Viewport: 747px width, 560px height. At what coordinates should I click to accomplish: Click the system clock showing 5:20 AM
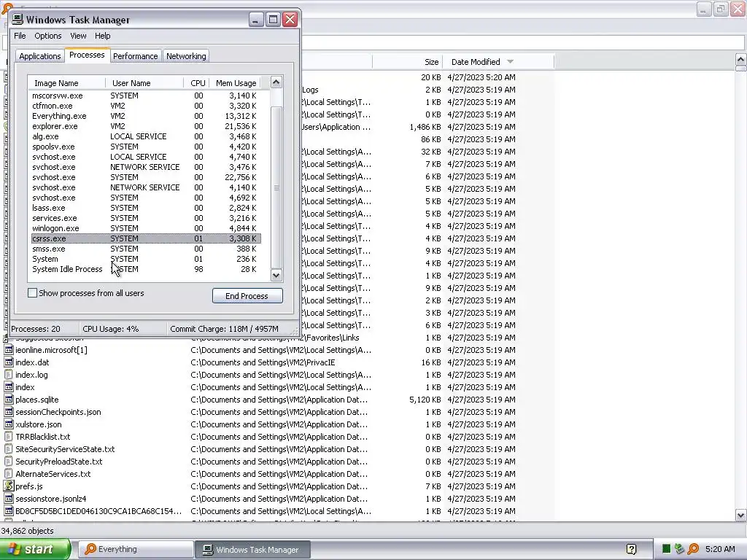pos(720,549)
